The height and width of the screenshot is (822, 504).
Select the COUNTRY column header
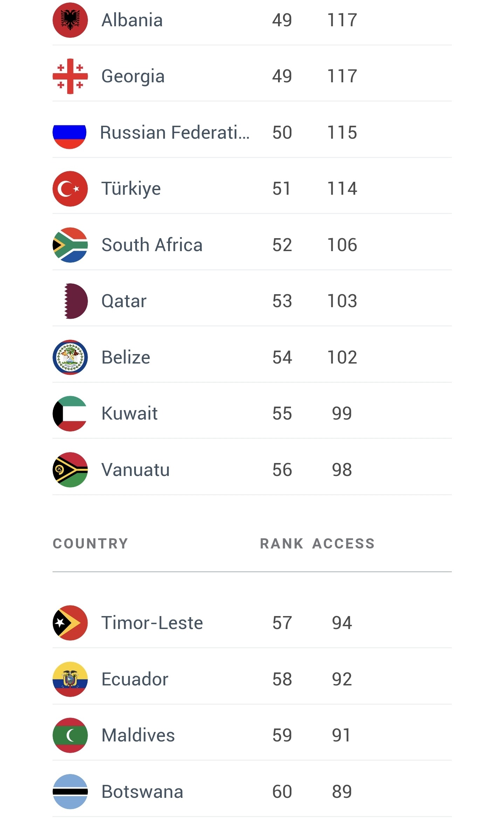coord(90,544)
